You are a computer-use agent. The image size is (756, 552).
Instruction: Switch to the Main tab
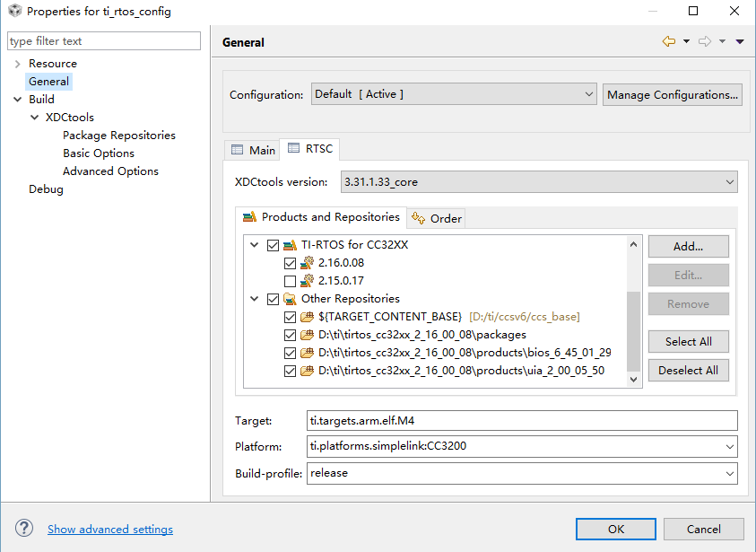click(x=253, y=150)
